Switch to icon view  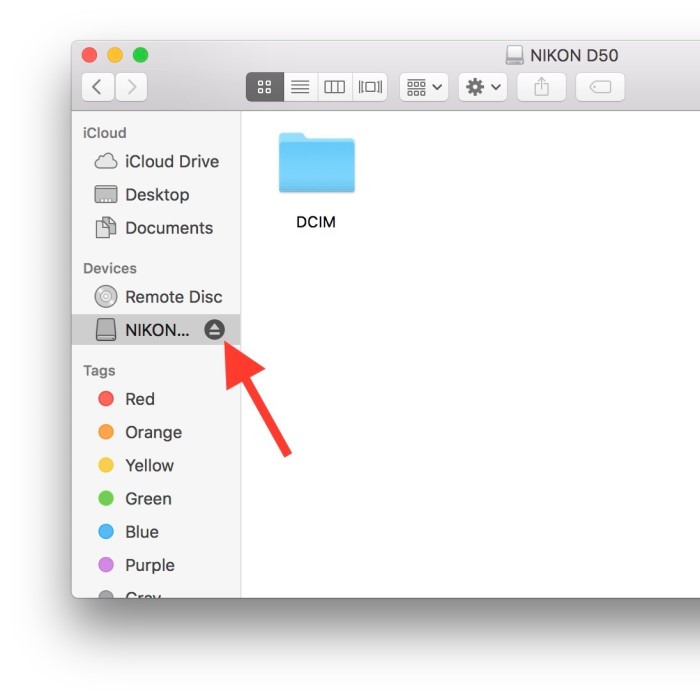[x=265, y=87]
